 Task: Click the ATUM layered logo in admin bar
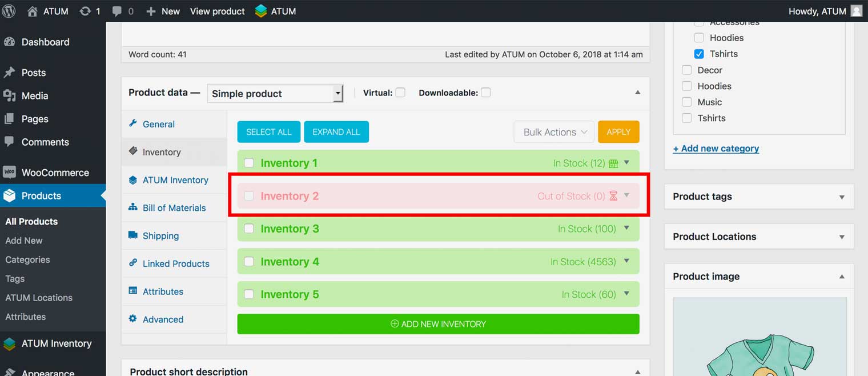click(261, 11)
